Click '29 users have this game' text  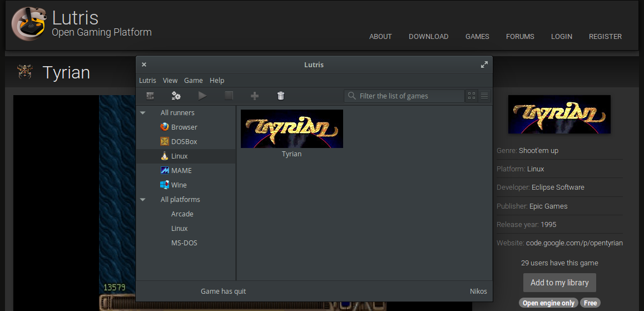point(559,263)
